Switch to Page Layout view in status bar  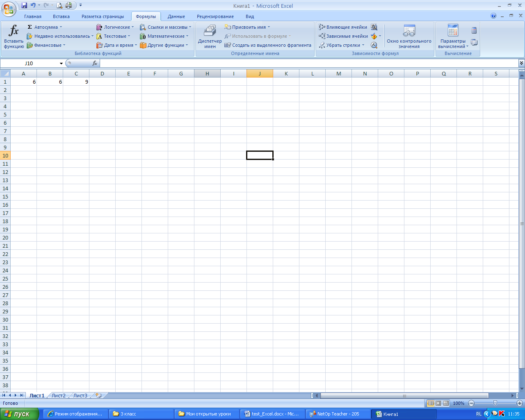pyautogui.click(x=438, y=403)
